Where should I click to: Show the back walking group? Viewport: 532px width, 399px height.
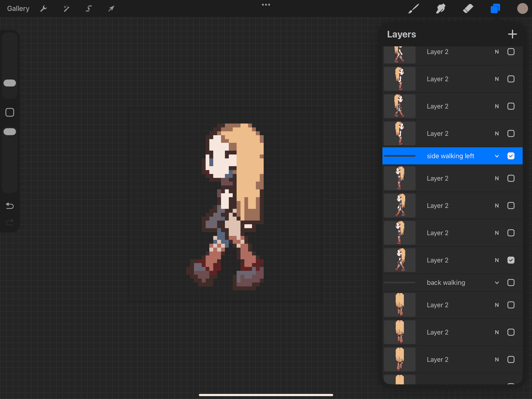point(511,282)
